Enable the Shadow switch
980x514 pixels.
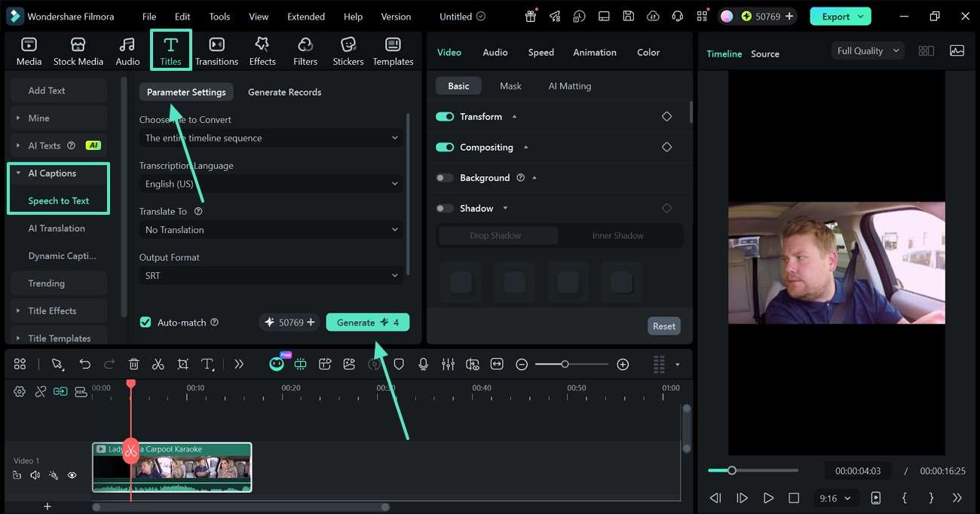(x=445, y=208)
